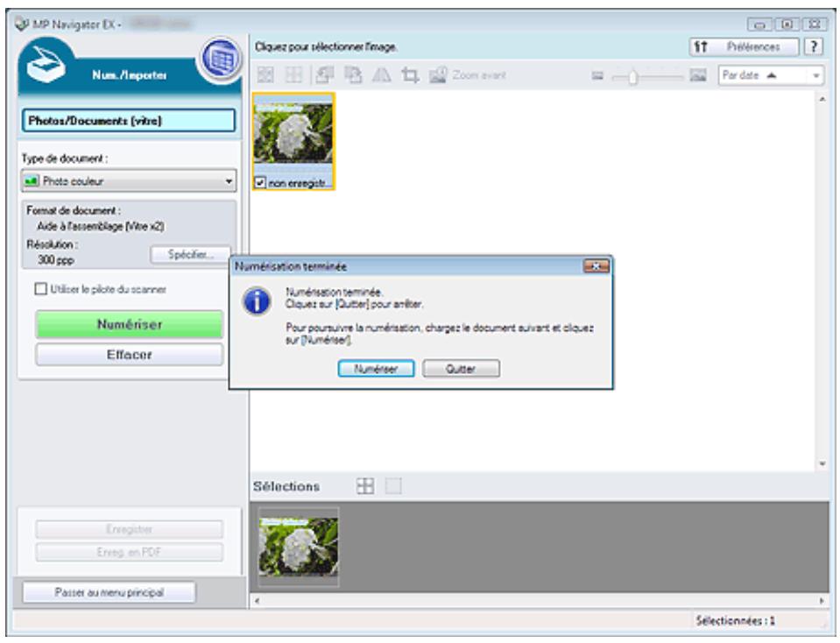The image size is (840, 643).
Task: Click the Select All images toolbar icon
Action: pyautogui.click(x=265, y=75)
